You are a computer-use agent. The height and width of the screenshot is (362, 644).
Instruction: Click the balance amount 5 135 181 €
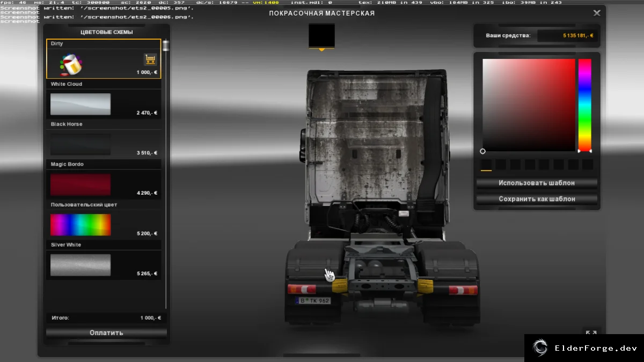tap(578, 35)
